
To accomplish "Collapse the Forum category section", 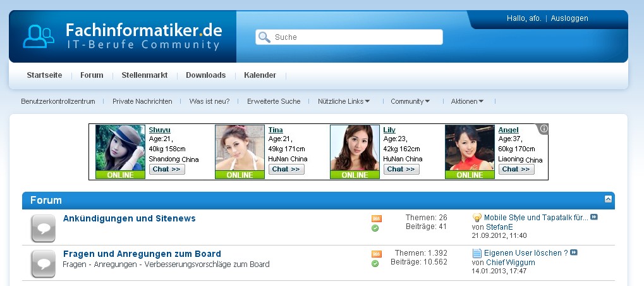I will [608, 199].
